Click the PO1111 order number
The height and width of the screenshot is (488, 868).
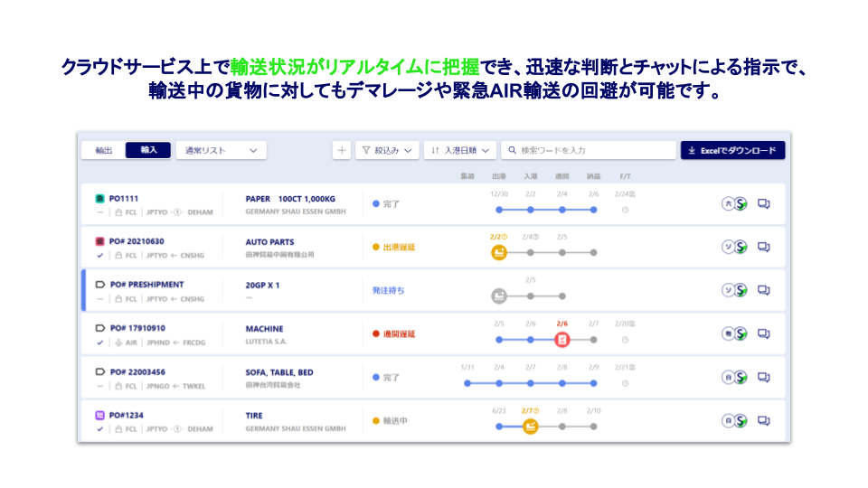click(x=124, y=199)
